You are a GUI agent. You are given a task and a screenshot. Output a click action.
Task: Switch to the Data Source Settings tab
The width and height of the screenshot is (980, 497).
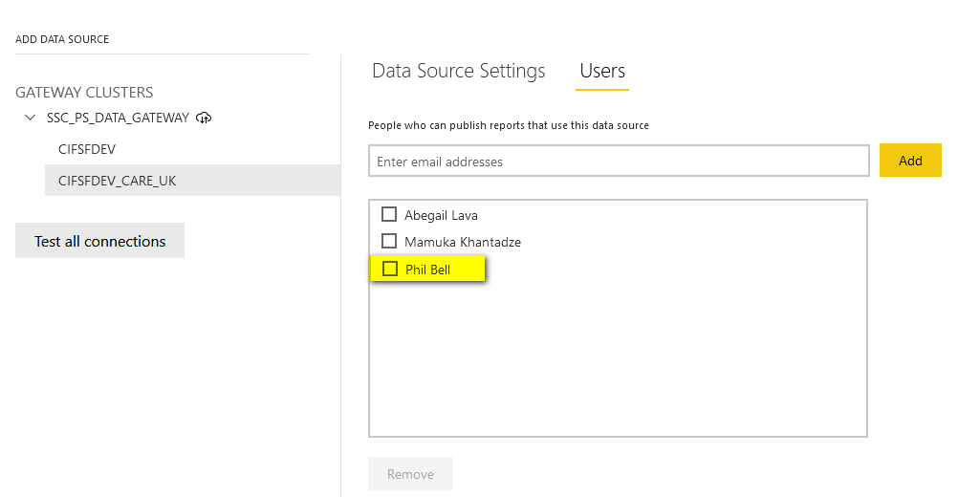click(x=459, y=72)
